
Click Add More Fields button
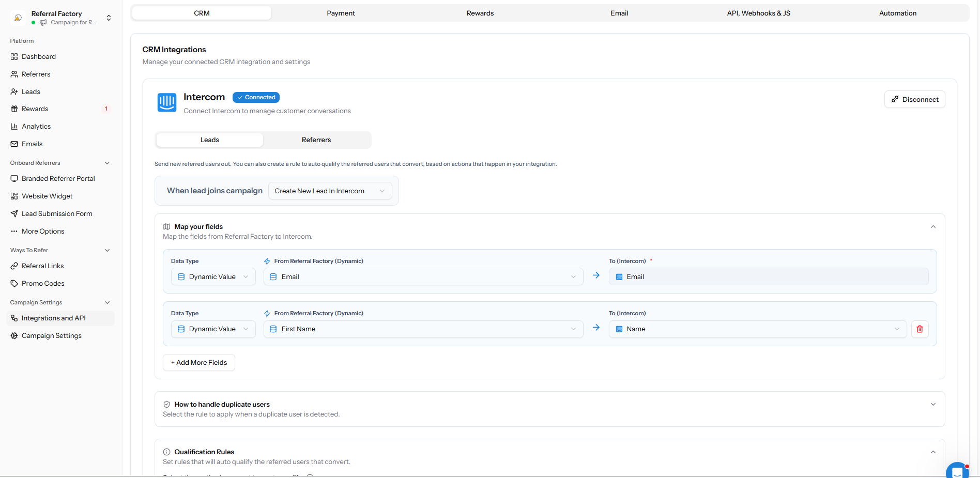coord(199,363)
